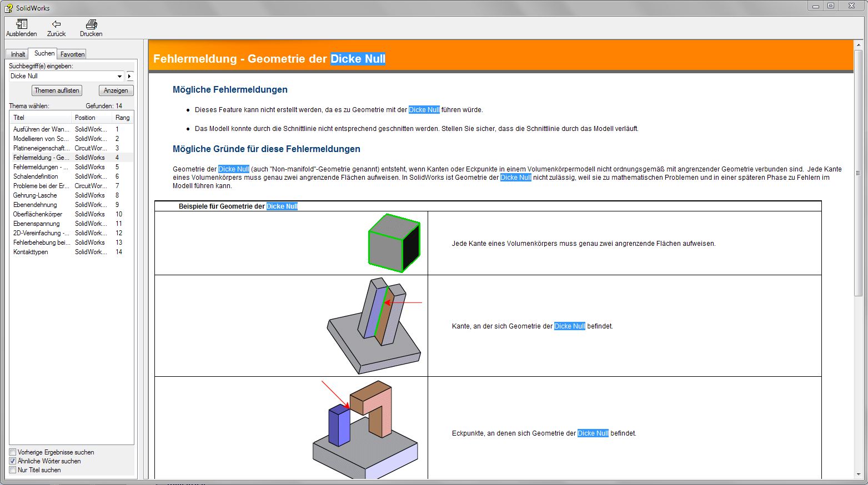Click the caption starting 'Eckpunkte, an denen sich'
The image size is (868, 485).
tap(544, 433)
